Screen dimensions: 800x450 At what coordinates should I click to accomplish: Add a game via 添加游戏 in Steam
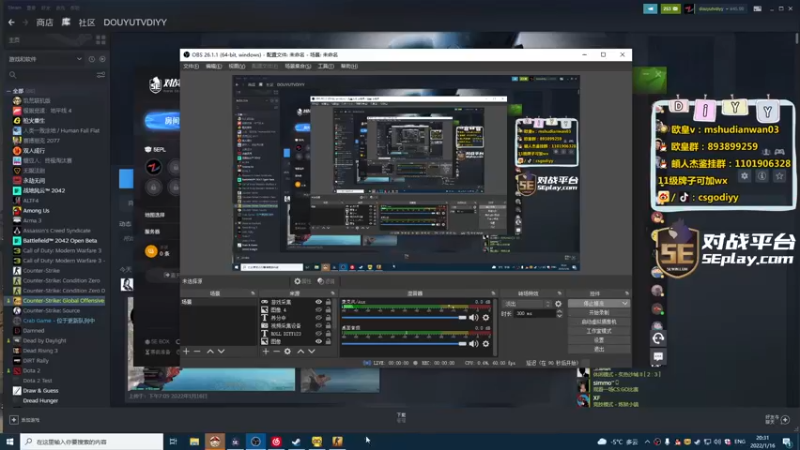(x=24, y=420)
